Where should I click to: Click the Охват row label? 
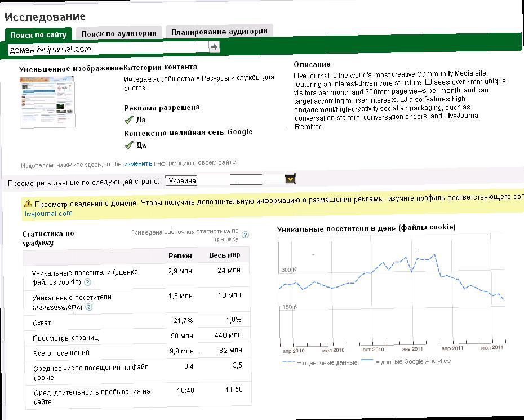coord(42,323)
